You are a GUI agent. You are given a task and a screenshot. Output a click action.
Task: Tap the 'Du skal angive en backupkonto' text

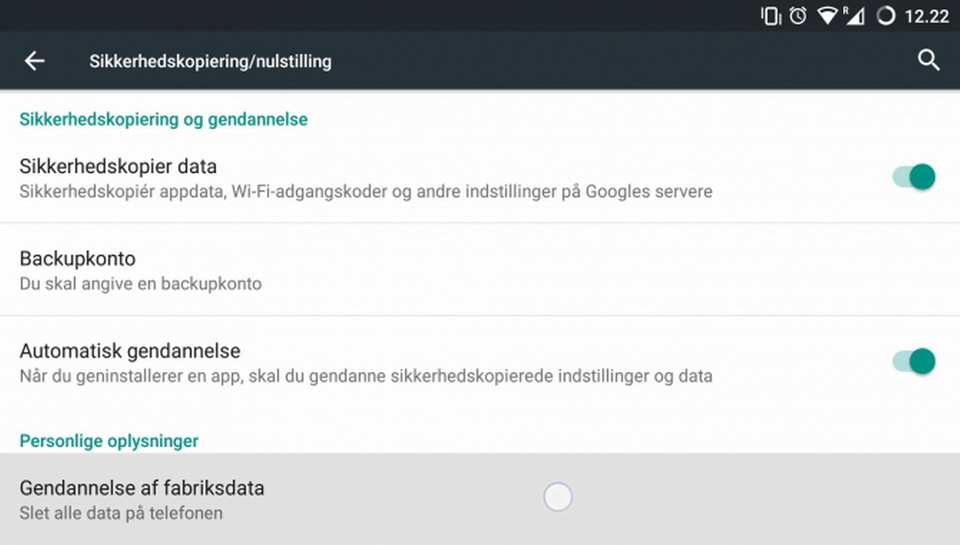(140, 284)
